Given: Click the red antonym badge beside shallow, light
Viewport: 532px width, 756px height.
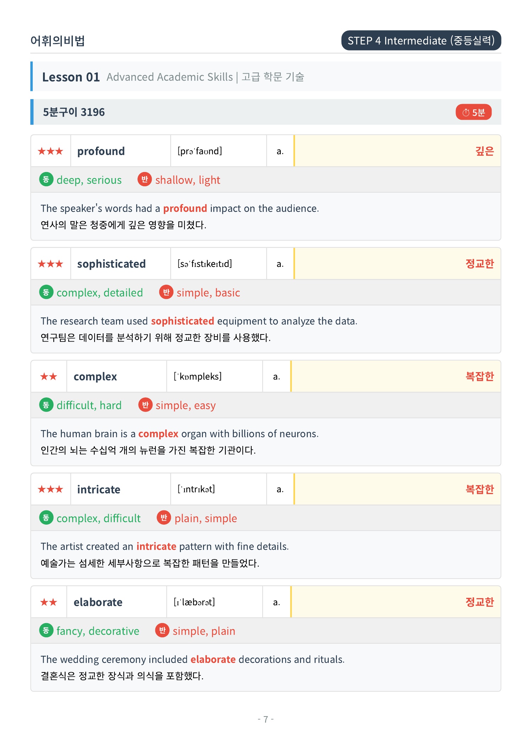Looking at the screenshot, I should 145,179.
